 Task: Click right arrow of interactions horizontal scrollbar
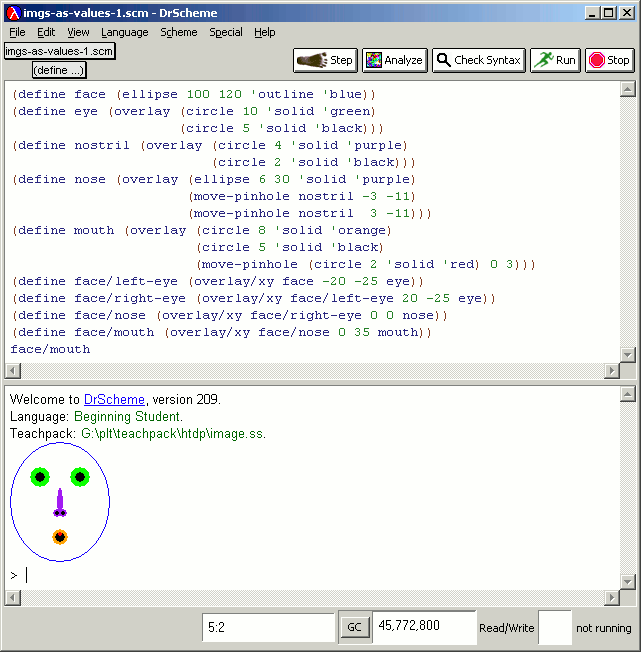pyautogui.click(x=611, y=598)
